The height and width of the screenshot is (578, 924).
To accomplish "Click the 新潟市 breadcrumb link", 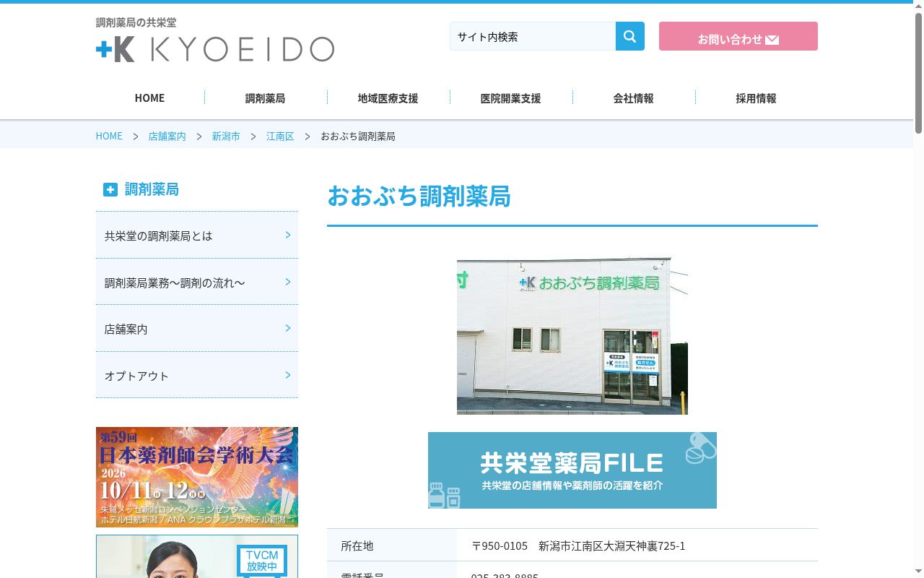I will 226,136.
